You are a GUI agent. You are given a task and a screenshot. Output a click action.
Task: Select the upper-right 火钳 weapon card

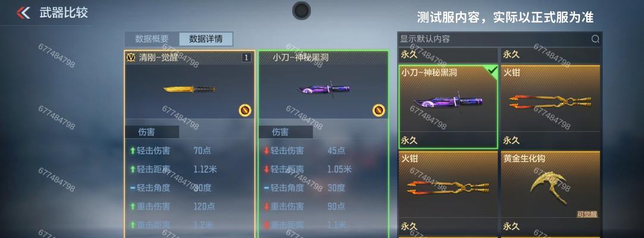point(551,107)
